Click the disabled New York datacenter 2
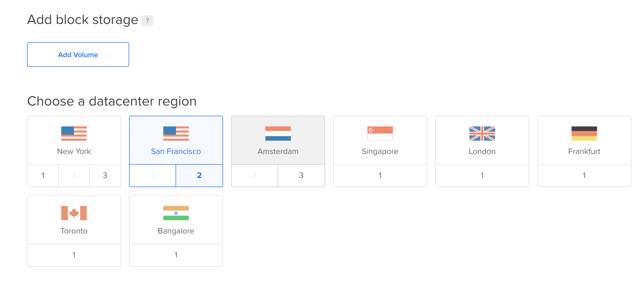The image size is (644, 286). coord(74,175)
